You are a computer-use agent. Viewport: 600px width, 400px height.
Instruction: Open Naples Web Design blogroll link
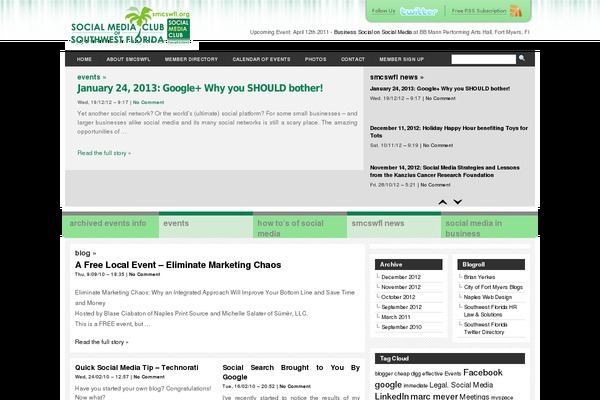(x=488, y=297)
